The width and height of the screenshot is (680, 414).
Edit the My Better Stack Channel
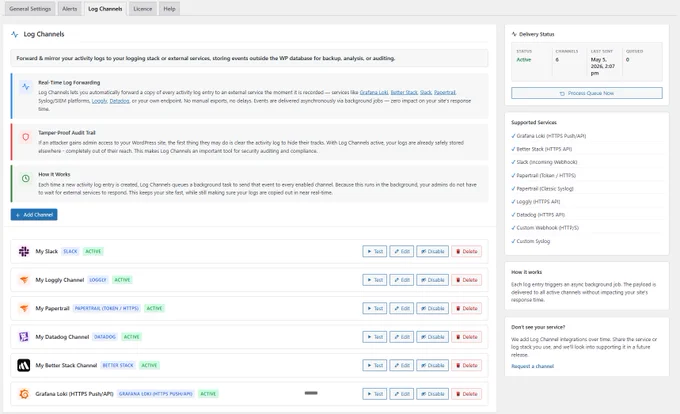(x=402, y=365)
